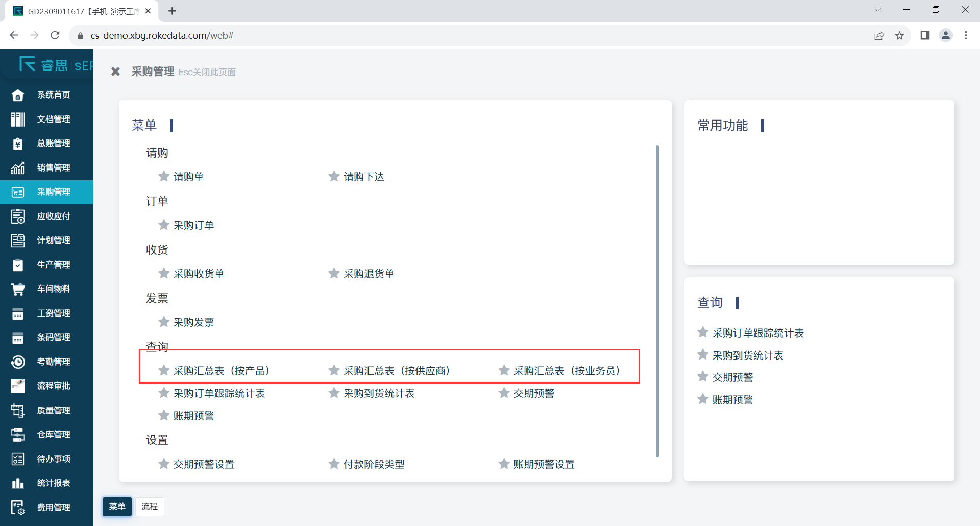The width and height of the screenshot is (980, 526).
Task: Close 采购管理 page with X icon
Action: coord(116,72)
